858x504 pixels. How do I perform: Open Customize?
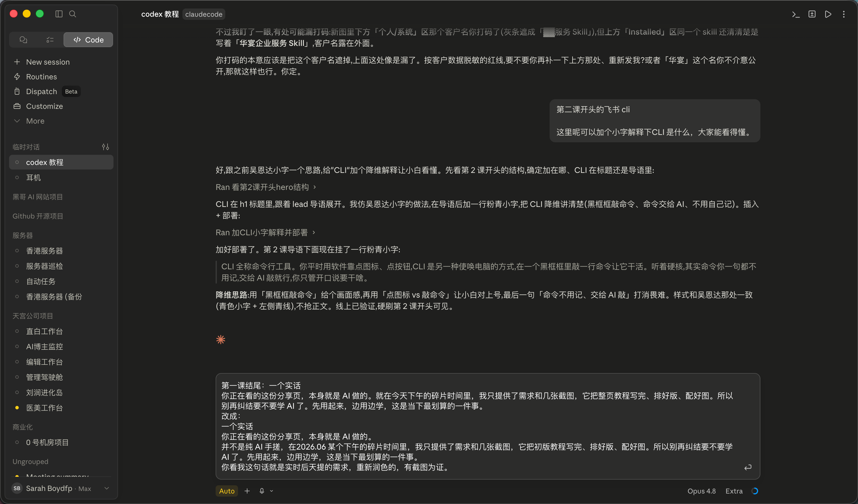pyautogui.click(x=61, y=106)
